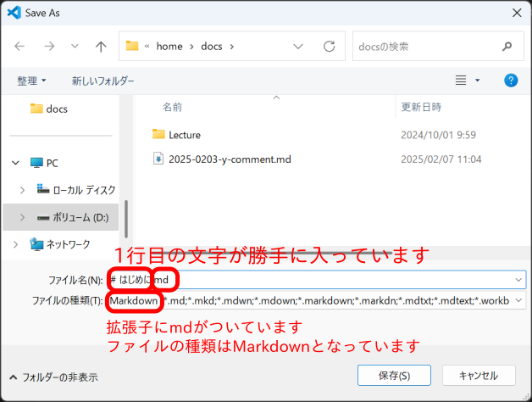Click the 保存(S) button

(395, 375)
